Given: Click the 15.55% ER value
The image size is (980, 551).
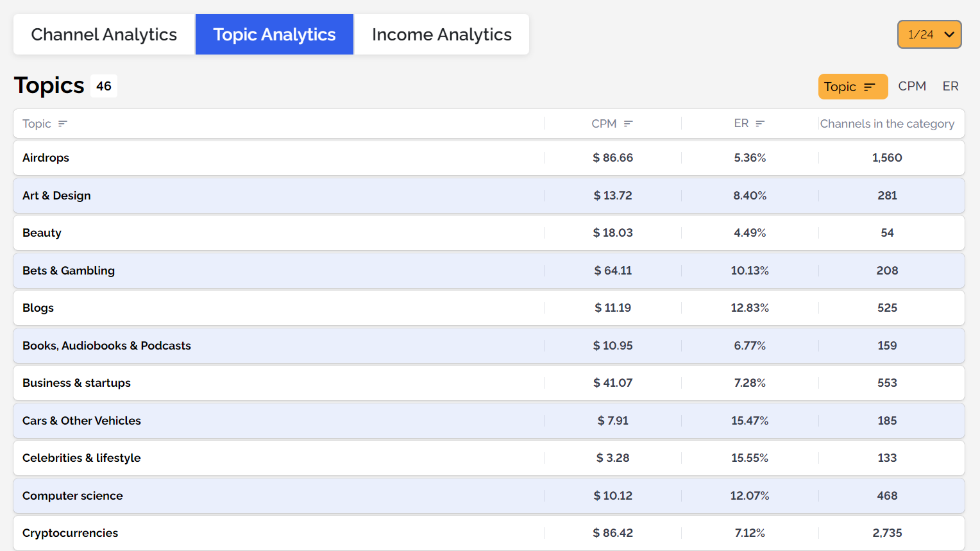Looking at the screenshot, I should click(750, 458).
